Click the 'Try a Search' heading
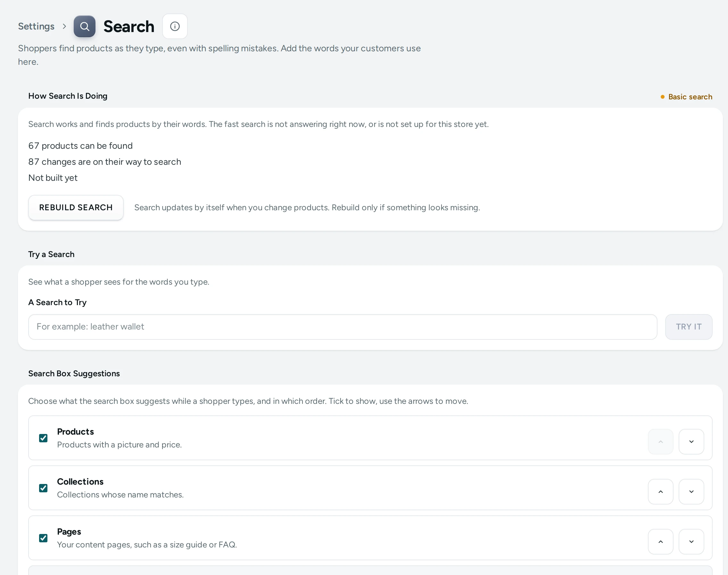 point(51,254)
